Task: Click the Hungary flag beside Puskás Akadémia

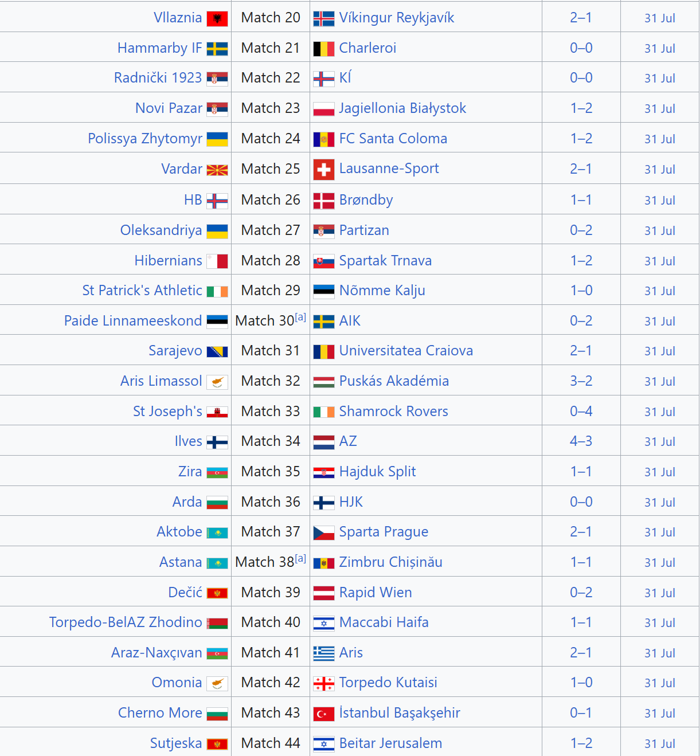Action: pyautogui.click(x=324, y=382)
